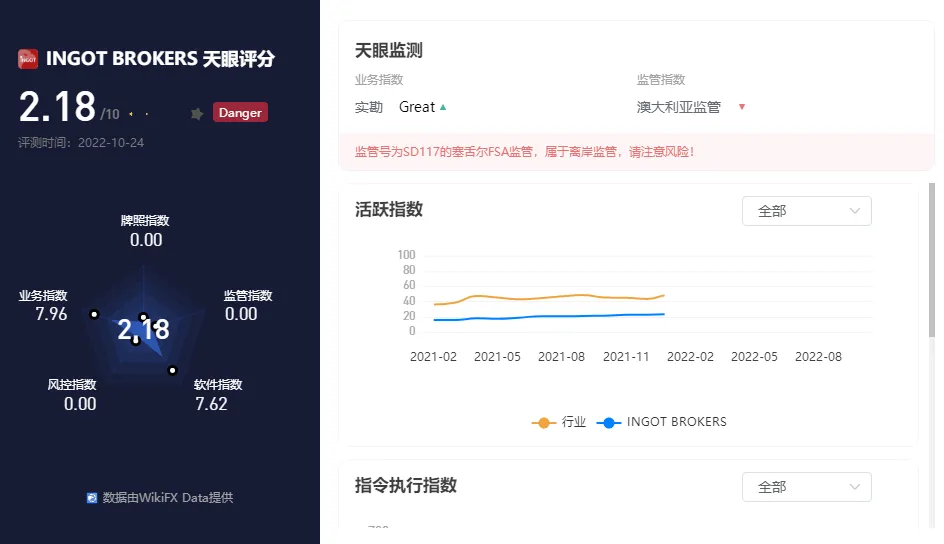The image size is (944, 544).
Task: Click the 监管指数 0.00 value on radar
Action: tap(241, 314)
